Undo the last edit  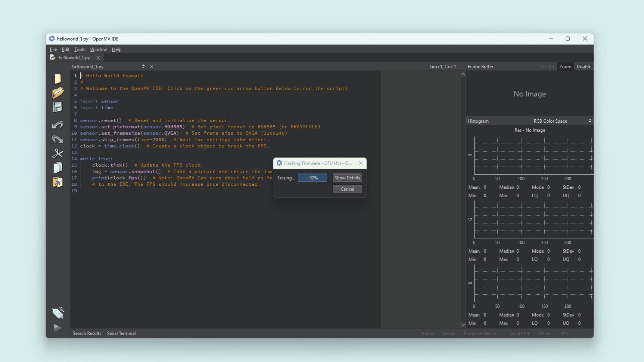tap(58, 125)
